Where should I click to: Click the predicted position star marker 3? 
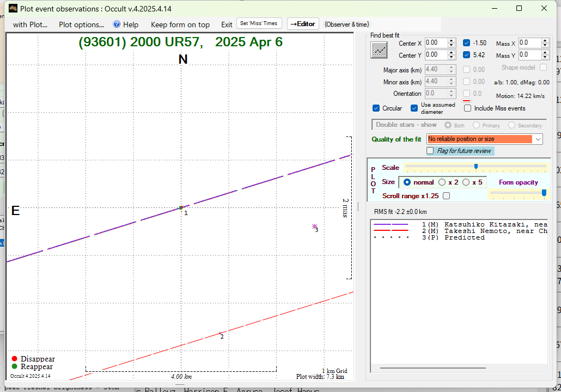coord(314,226)
